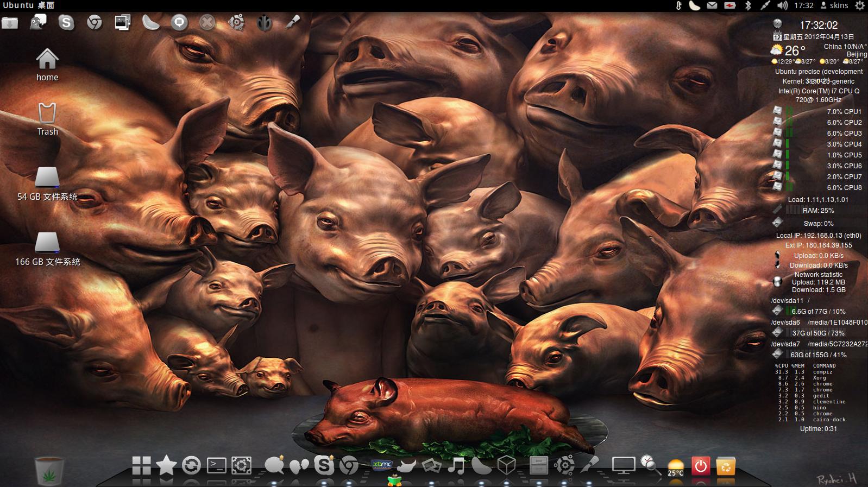Click the red power button in dock
Image resolution: width=868 pixels, height=487 pixels.
tap(701, 465)
